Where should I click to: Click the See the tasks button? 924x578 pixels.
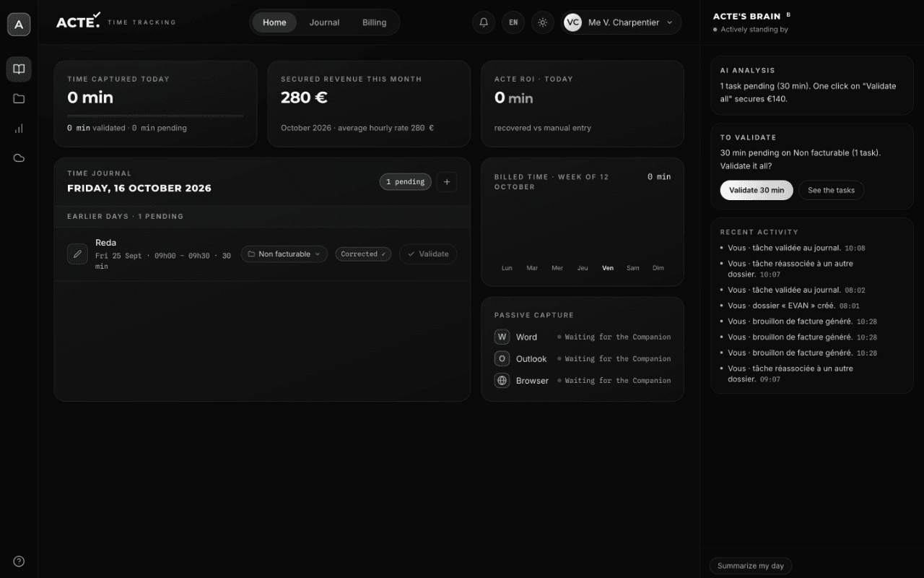(x=831, y=190)
